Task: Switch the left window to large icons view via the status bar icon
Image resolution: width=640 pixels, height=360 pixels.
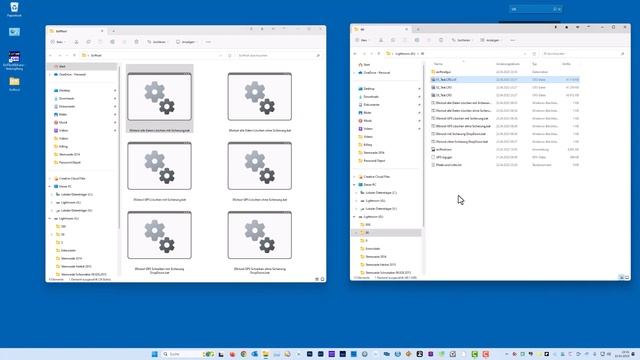Action: [x=322, y=279]
